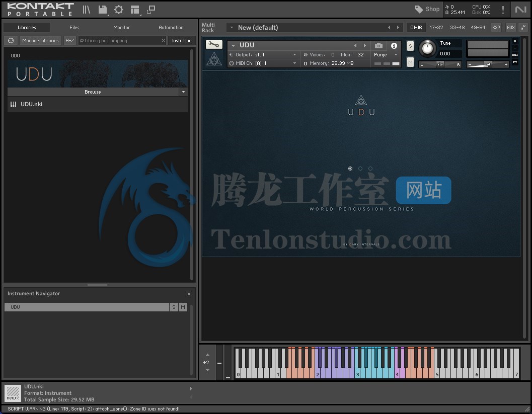The width and height of the screenshot is (532, 414).
Task: Select rack page 01-16
Action: [416, 28]
